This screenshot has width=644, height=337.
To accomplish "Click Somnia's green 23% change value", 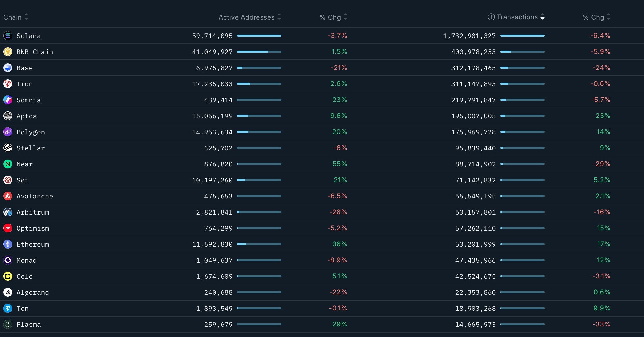I will point(340,100).
